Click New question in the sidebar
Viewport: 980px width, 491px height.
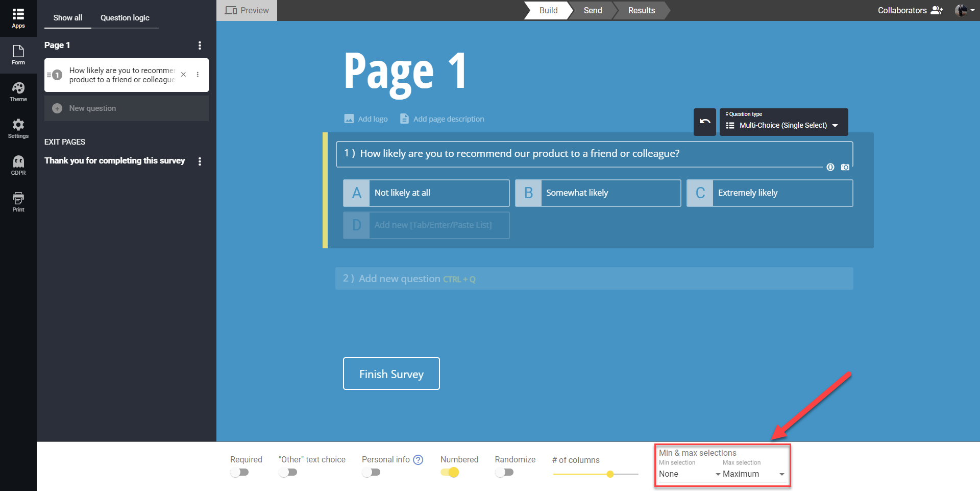click(127, 108)
